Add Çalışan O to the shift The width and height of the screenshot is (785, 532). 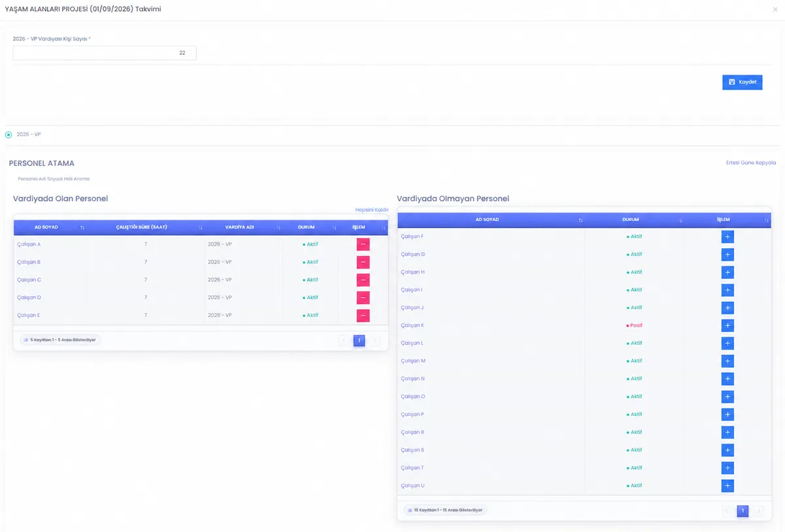tap(727, 397)
